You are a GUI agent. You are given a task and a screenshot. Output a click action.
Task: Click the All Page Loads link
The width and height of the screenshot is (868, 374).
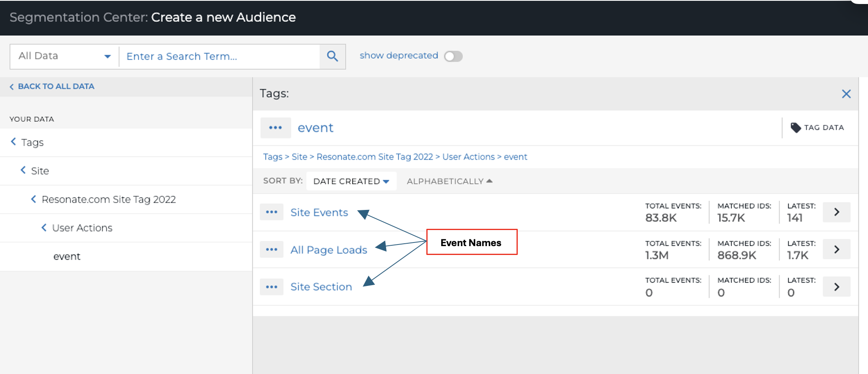pos(329,250)
